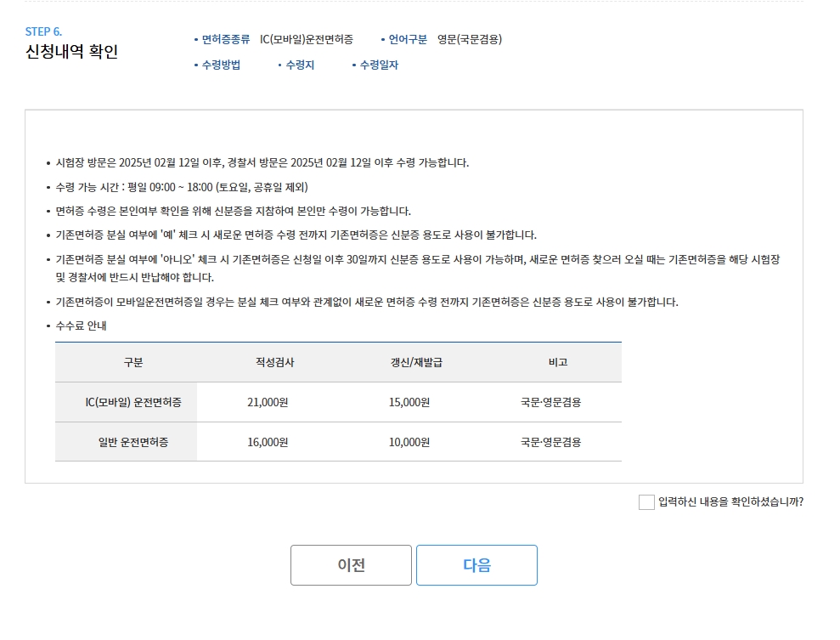Click the '시험장 방문은 2025년 02월 12일 이후' notice line

tap(262, 162)
